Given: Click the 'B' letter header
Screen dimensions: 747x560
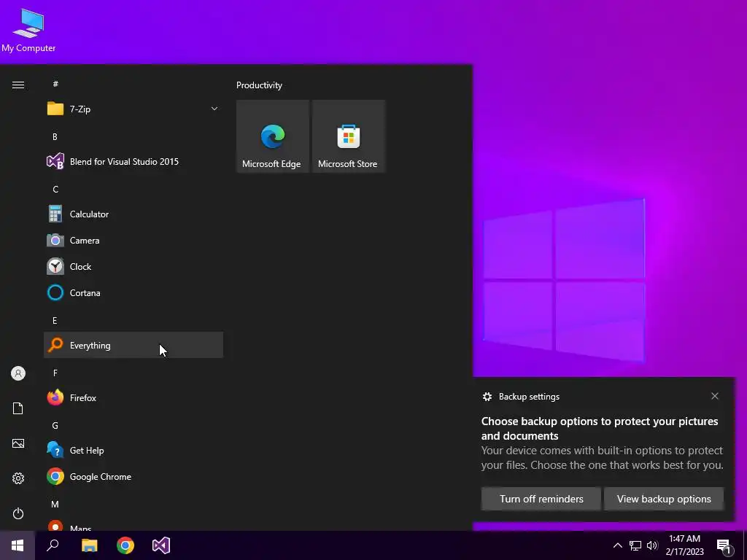Looking at the screenshot, I should tap(55, 136).
